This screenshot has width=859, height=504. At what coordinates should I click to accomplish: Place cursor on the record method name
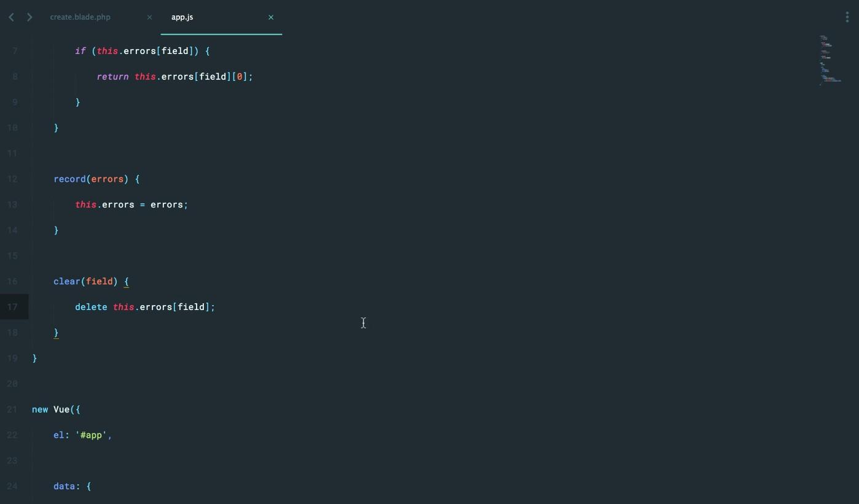[x=69, y=179]
